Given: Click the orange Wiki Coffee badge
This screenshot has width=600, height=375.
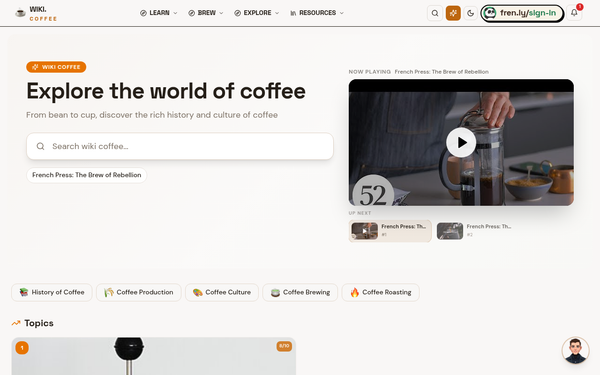Looking at the screenshot, I should click(56, 67).
